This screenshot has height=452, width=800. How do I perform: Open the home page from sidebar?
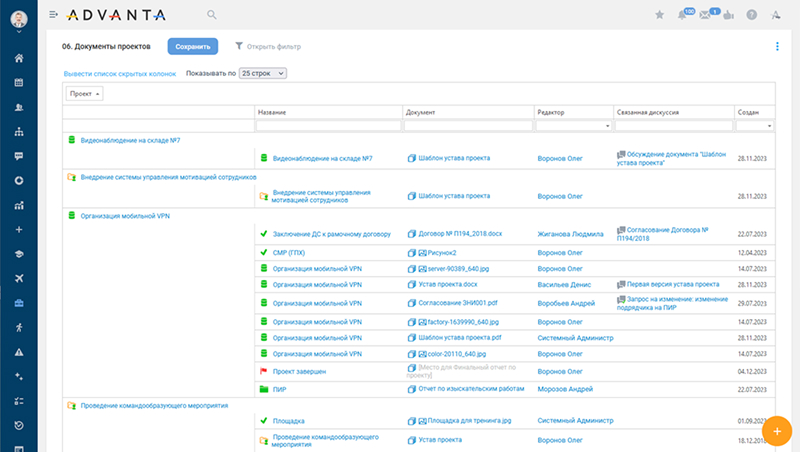click(18, 58)
